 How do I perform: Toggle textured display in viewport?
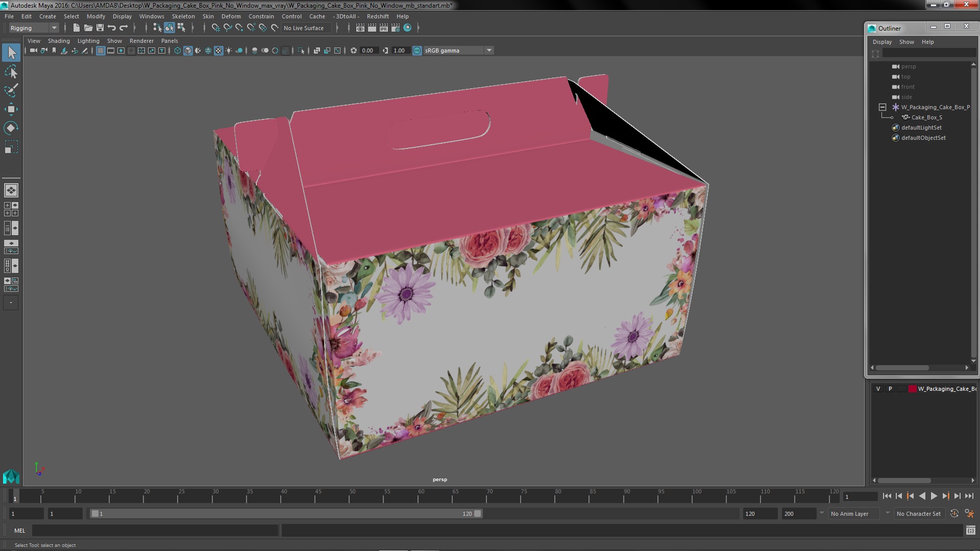click(x=218, y=51)
